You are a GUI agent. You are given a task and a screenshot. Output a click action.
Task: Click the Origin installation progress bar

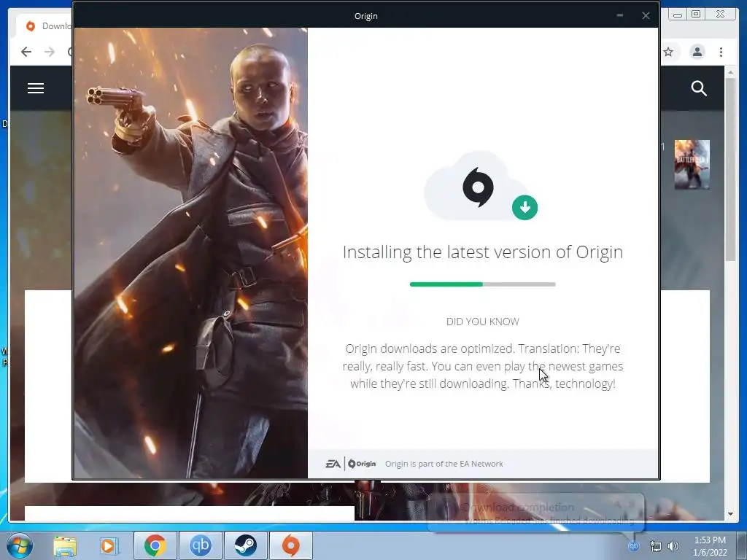(x=483, y=284)
